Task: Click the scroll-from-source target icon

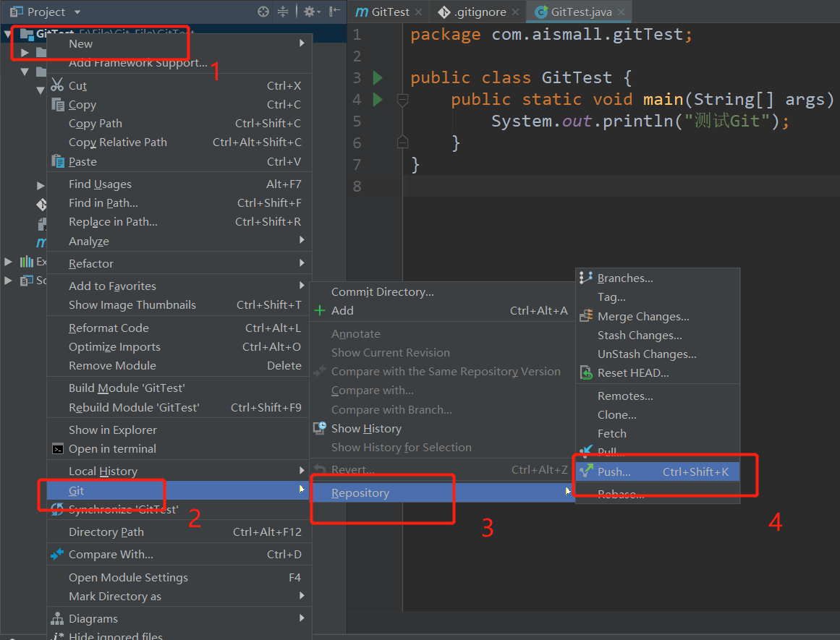Action: (263, 12)
